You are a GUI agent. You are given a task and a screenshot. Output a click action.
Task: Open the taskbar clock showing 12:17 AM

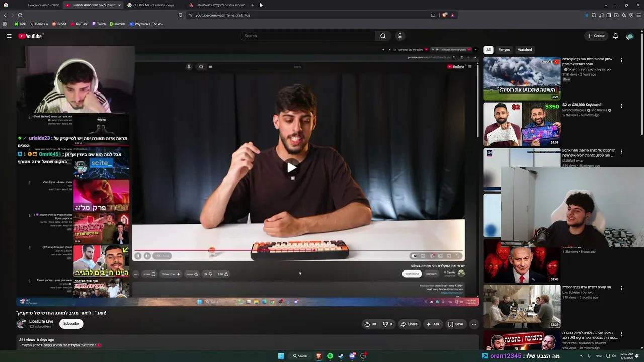pos(627,356)
